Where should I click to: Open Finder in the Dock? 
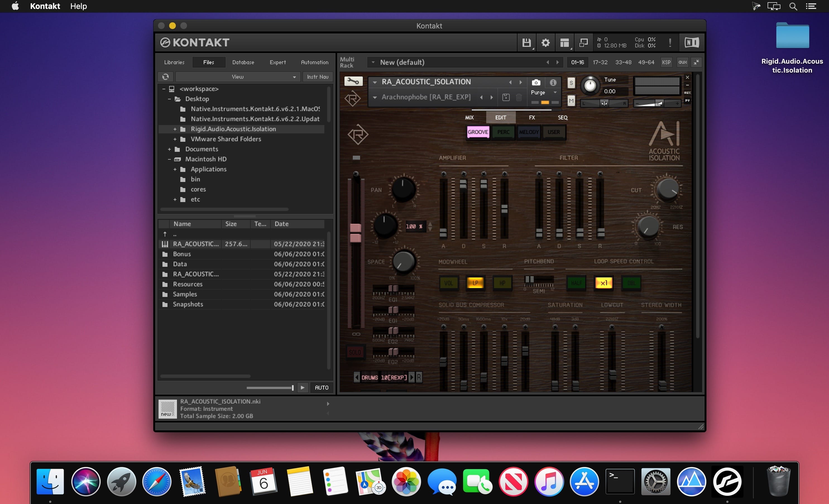[50, 481]
